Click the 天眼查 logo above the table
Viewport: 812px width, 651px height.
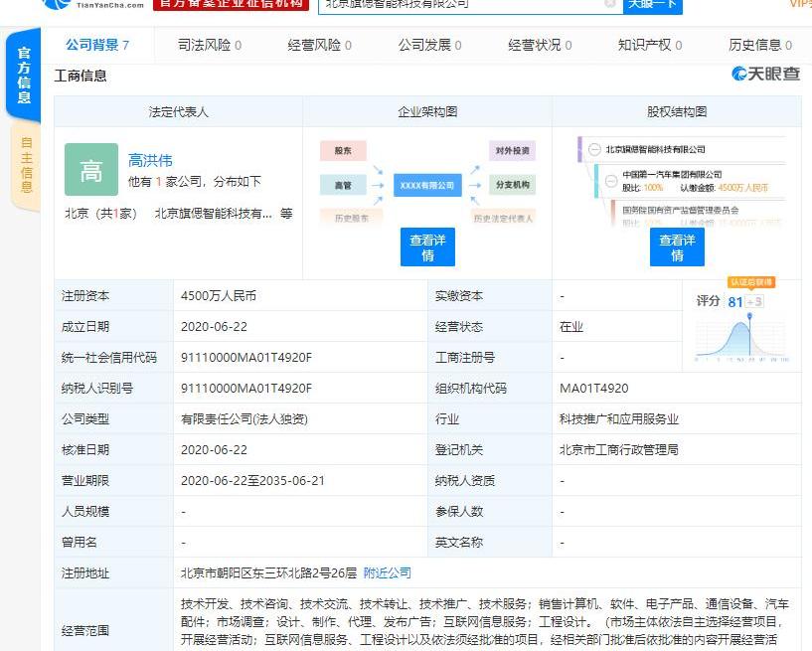[x=766, y=75]
